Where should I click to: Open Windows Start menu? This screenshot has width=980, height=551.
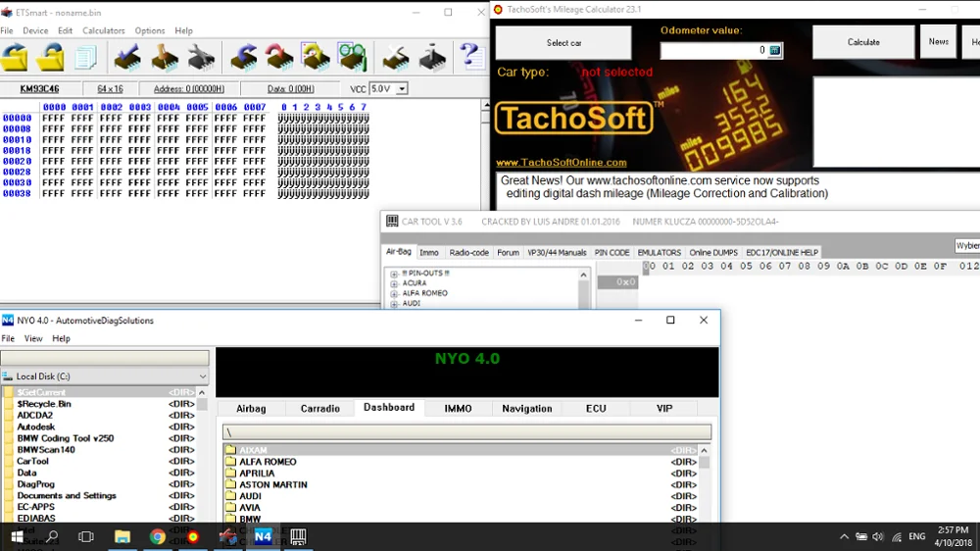click(x=17, y=536)
